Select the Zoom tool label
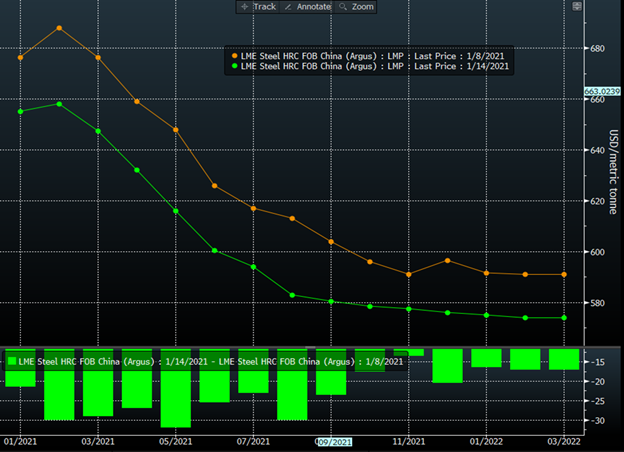This screenshot has width=624, height=452. 362,7
